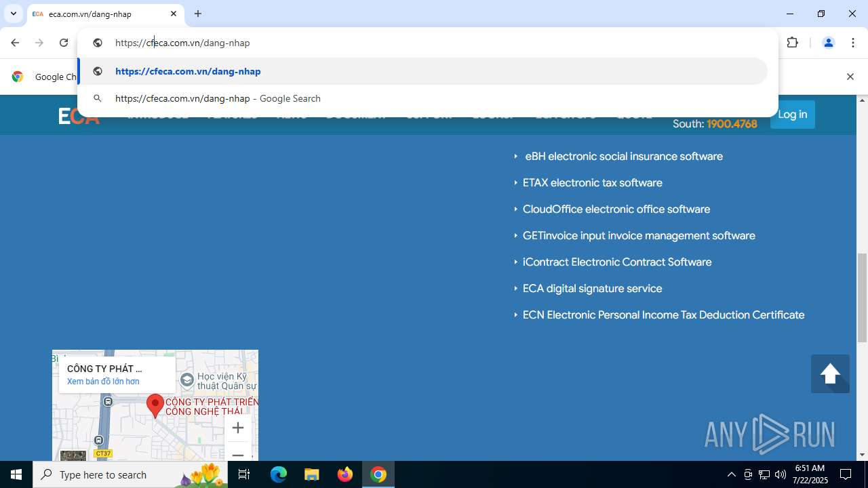Image resolution: width=868 pixels, height=488 pixels.
Task: Reload the page with the refresh icon
Action: pos(64,43)
